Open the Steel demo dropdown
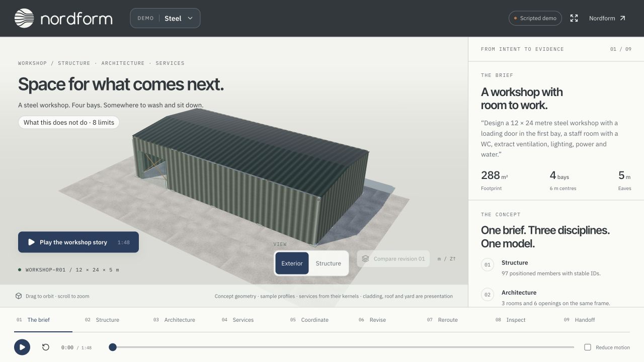 (165, 18)
